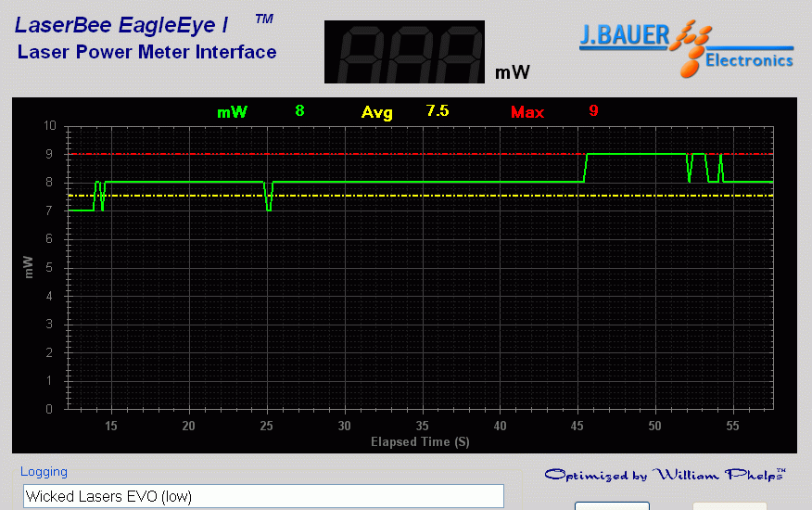This screenshot has height=510, width=812.
Task: Click the green mW legend label
Action: coord(232,112)
